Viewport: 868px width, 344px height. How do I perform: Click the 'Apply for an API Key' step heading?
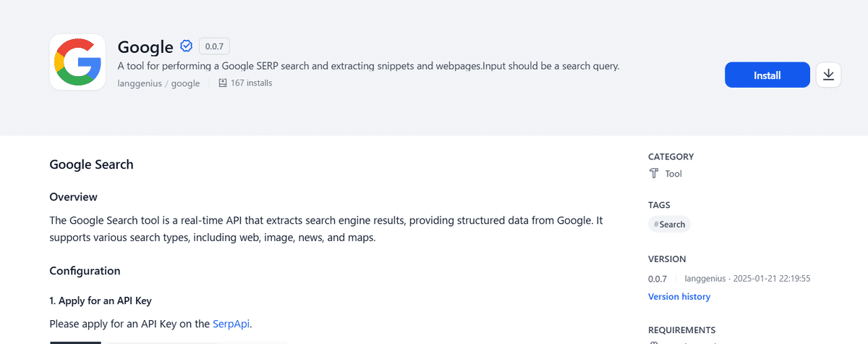pos(101,301)
